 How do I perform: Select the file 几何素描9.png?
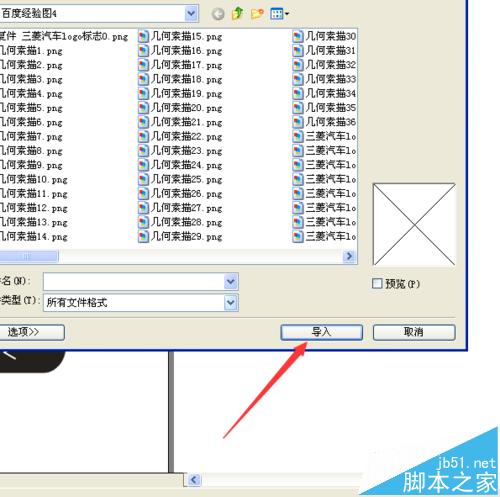coord(31,165)
